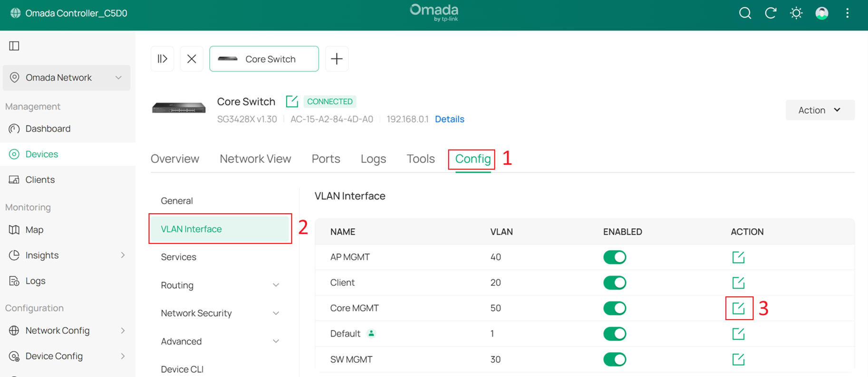Viewport: 868px width, 377px height.
Task: Collapse the left sidebar panel icon
Action: (x=14, y=46)
